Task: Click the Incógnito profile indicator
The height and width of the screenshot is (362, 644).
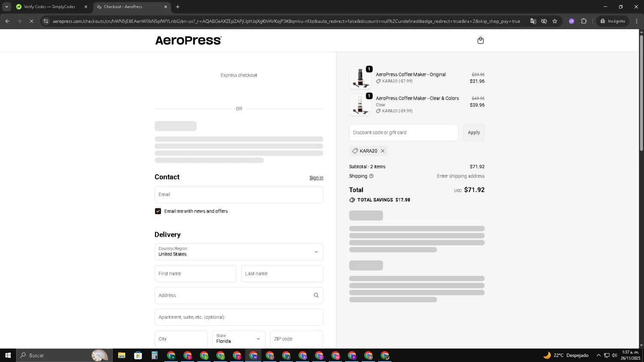Action: [x=613, y=21]
